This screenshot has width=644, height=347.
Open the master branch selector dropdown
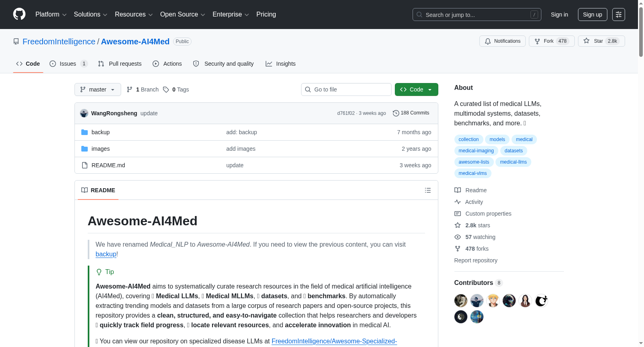point(98,89)
